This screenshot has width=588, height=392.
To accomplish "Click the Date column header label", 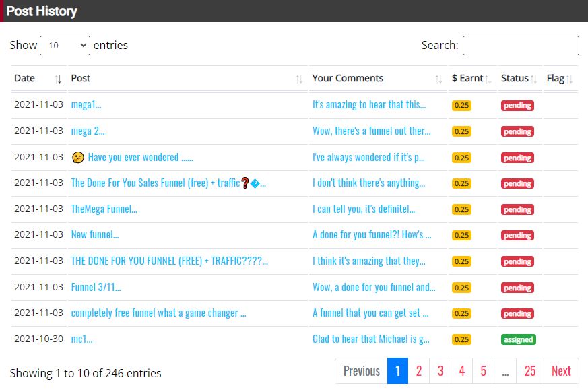I will [x=25, y=78].
